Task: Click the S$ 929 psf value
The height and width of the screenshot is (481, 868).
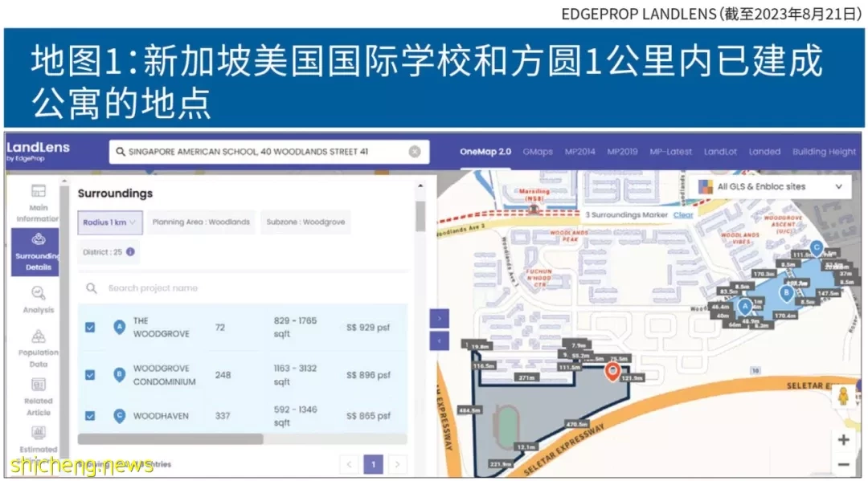Action: pos(368,328)
